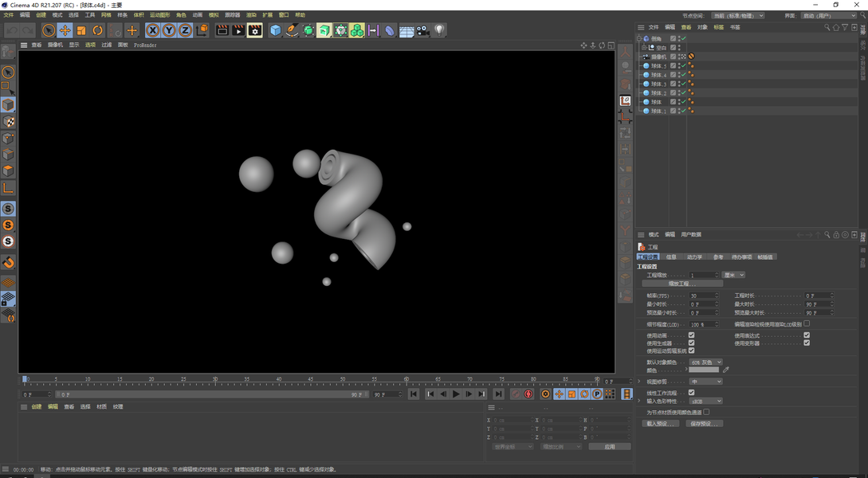Toggle 使用运动剪辑系统 checkbox
Viewport: 868px width, 478px height.
[691, 351]
